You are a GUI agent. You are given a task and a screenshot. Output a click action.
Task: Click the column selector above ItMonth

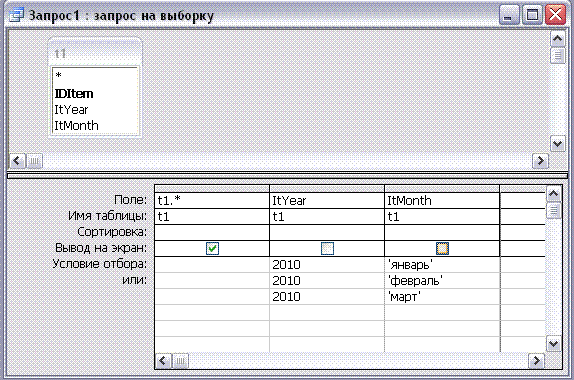point(442,189)
